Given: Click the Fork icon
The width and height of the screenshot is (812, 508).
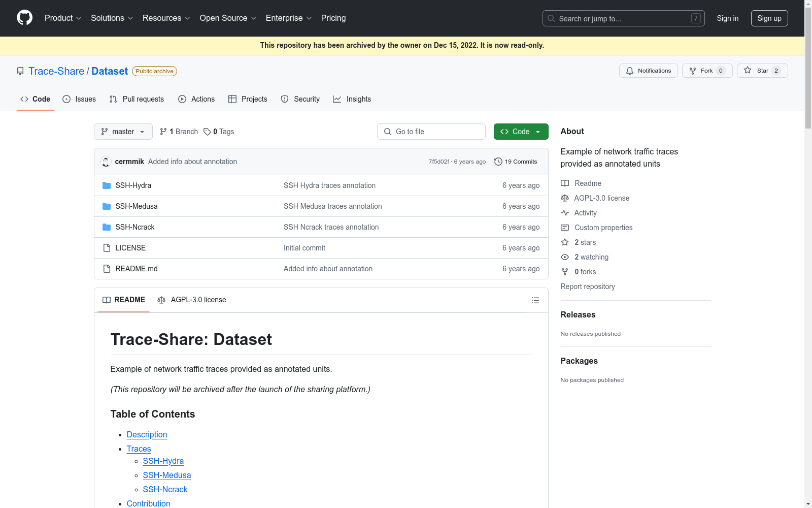Looking at the screenshot, I should [693, 71].
